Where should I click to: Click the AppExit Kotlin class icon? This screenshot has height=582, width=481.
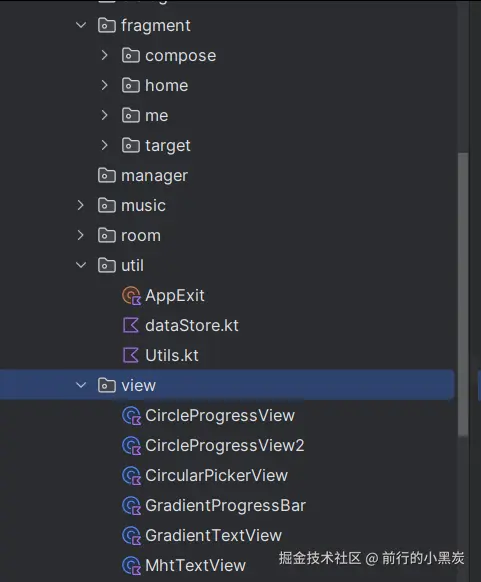tap(131, 296)
